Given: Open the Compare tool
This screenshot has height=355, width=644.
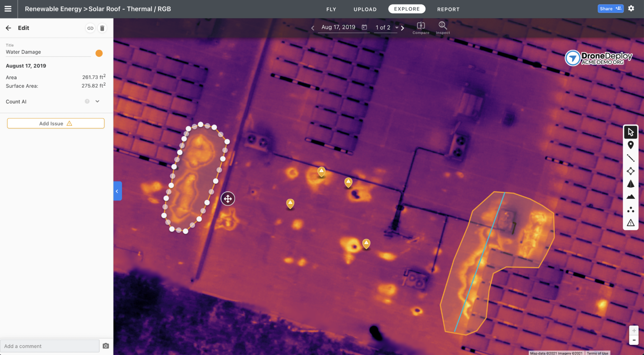Looking at the screenshot, I should pos(420,27).
